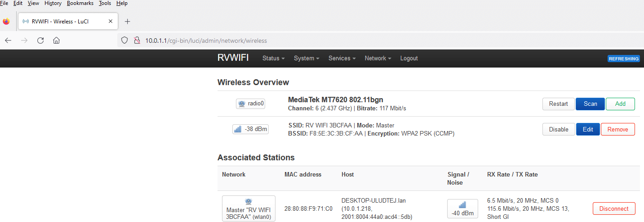Click the insecure connection padlock icon
Viewport: 644px width, 222px height.
[x=137, y=41]
